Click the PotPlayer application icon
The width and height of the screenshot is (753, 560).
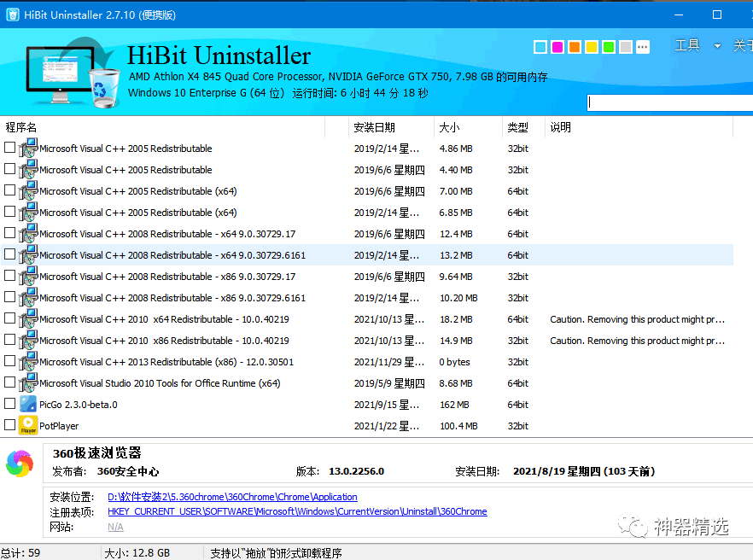[28, 425]
